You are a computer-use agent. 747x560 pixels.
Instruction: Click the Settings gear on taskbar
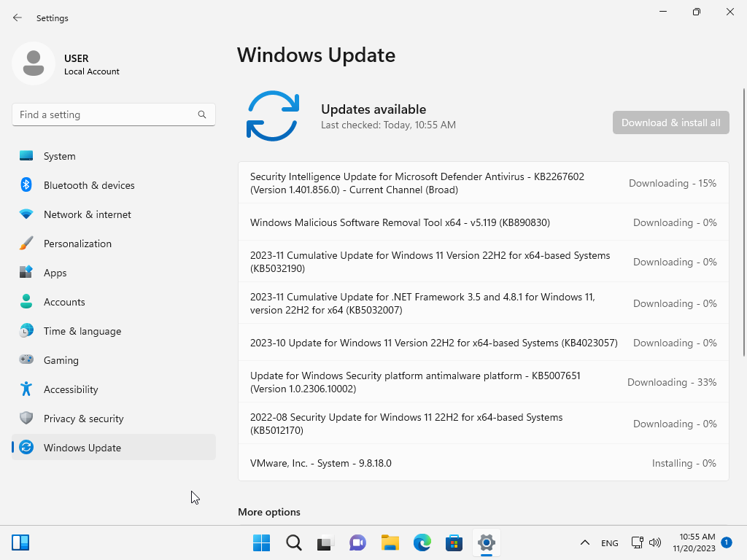[487, 542]
